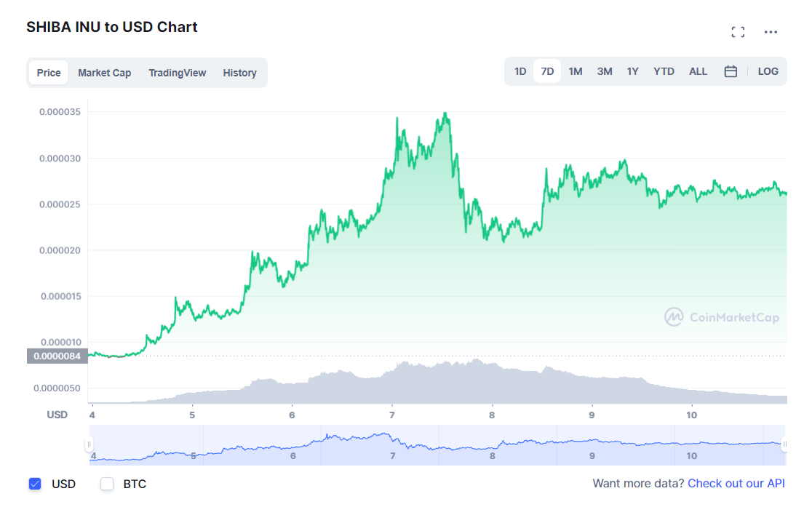Screen dimensions: 812x507
Task: Show the YTD time range
Action: pos(664,71)
